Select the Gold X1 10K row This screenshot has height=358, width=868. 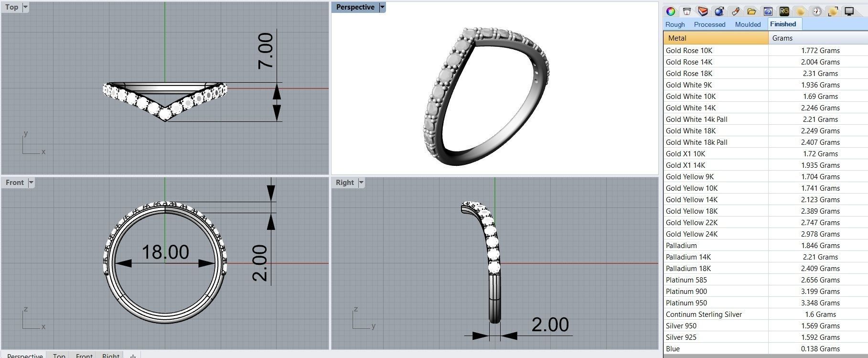(765, 153)
